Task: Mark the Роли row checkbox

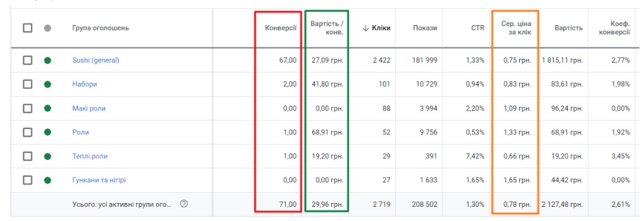Action: (x=27, y=132)
